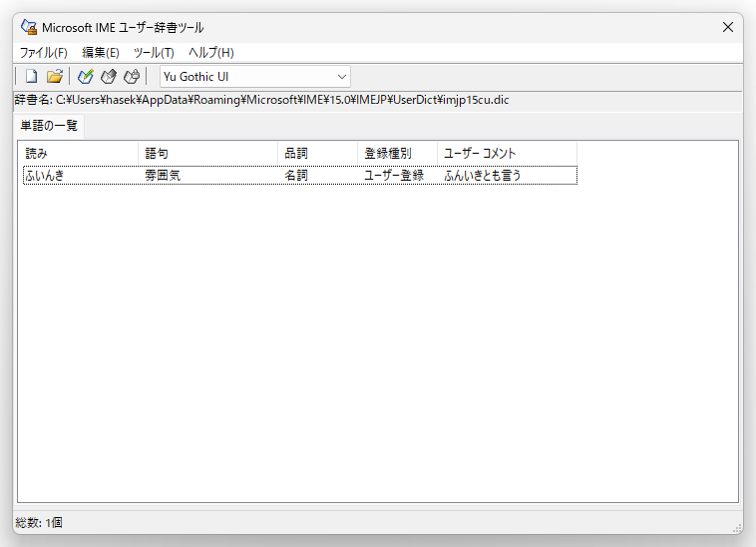This screenshot has height=547, width=756.
Task: Select the ふいんき reading cell
Action: point(44,175)
